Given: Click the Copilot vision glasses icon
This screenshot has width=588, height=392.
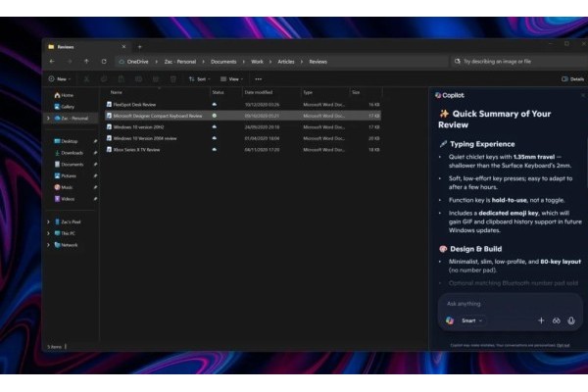Looking at the screenshot, I should 556,320.
